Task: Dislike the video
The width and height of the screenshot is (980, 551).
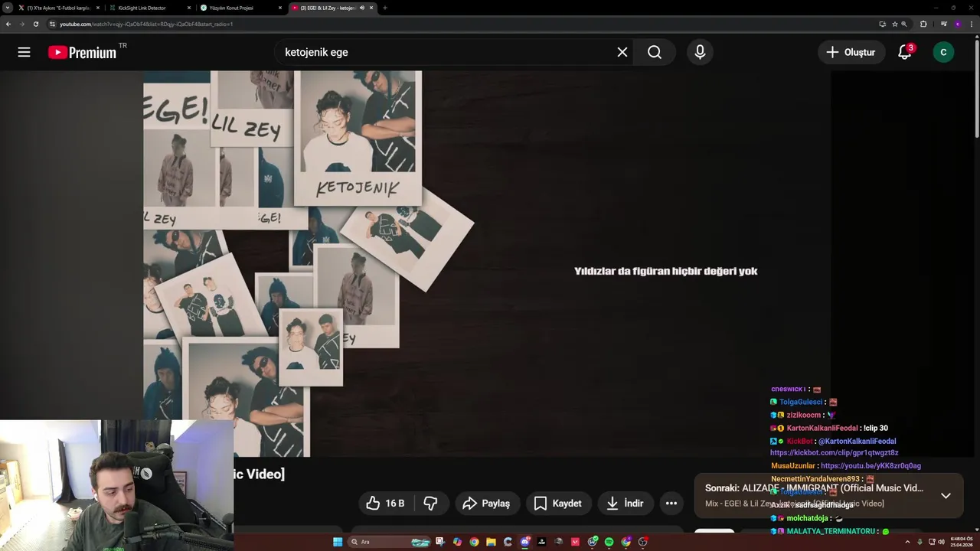Action: 430,503
